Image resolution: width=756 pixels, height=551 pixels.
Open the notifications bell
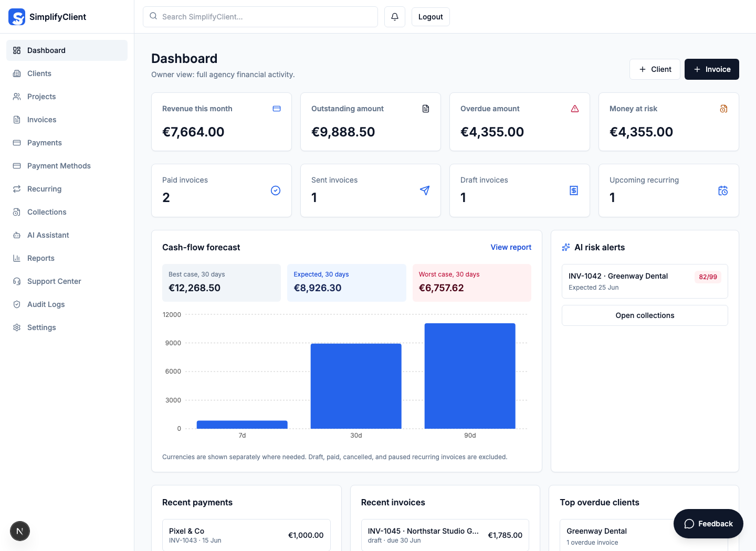click(x=395, y=17)
